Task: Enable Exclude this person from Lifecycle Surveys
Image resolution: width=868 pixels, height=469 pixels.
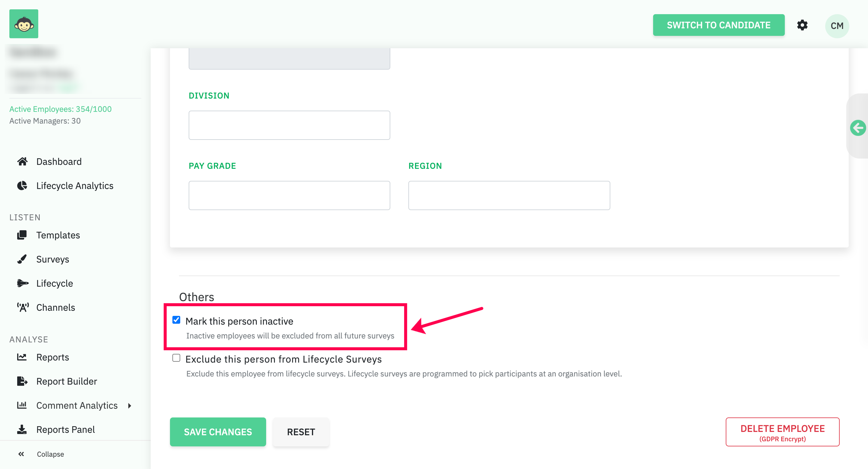Action: (x=176, y=358)
